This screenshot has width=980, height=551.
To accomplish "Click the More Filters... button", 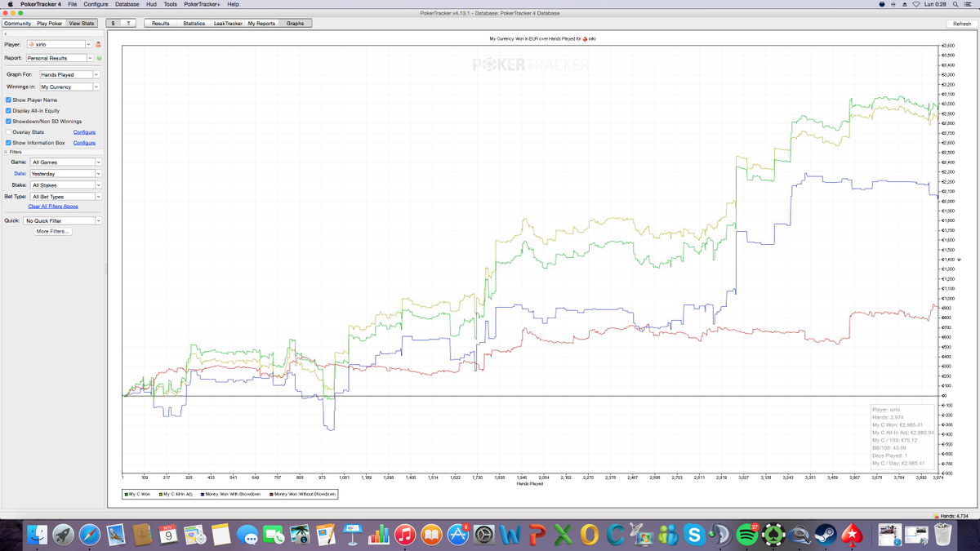I will (53, 232).
